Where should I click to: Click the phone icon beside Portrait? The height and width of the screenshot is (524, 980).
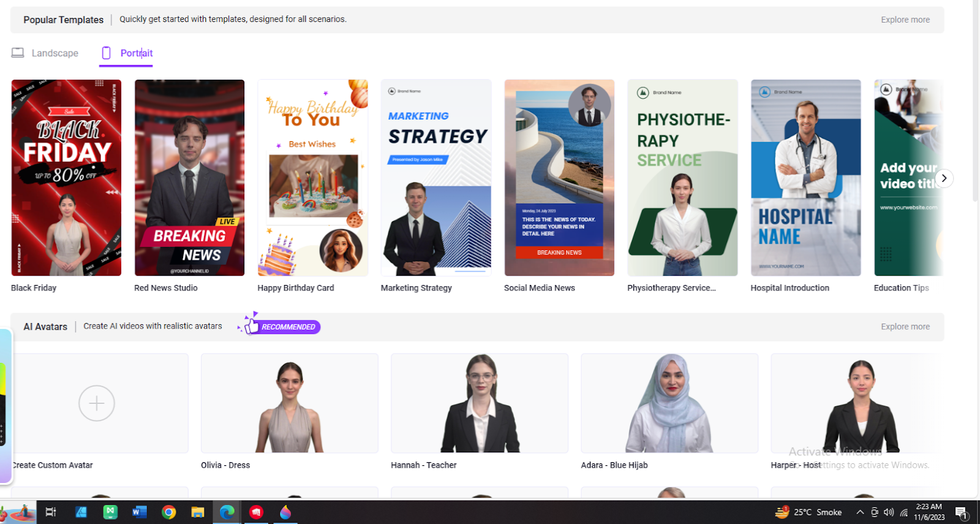(106, 53)
